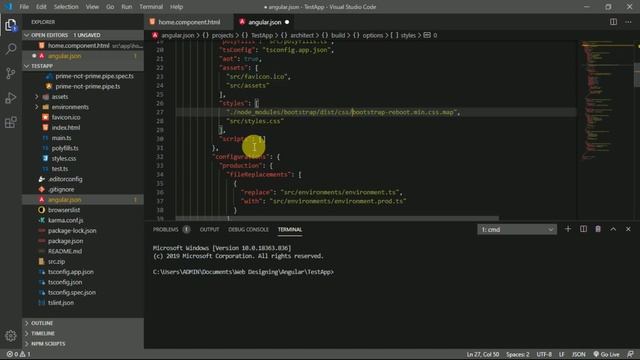The width and height of the screenshot is (640, 360).
Task: Expand the environments folder
Action: [70, 107]
